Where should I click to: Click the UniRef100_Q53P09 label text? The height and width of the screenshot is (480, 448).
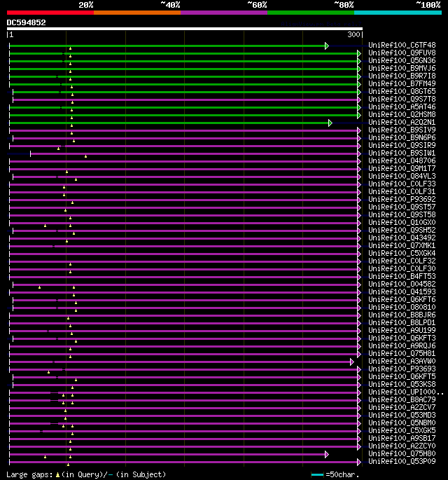point(402,461)
